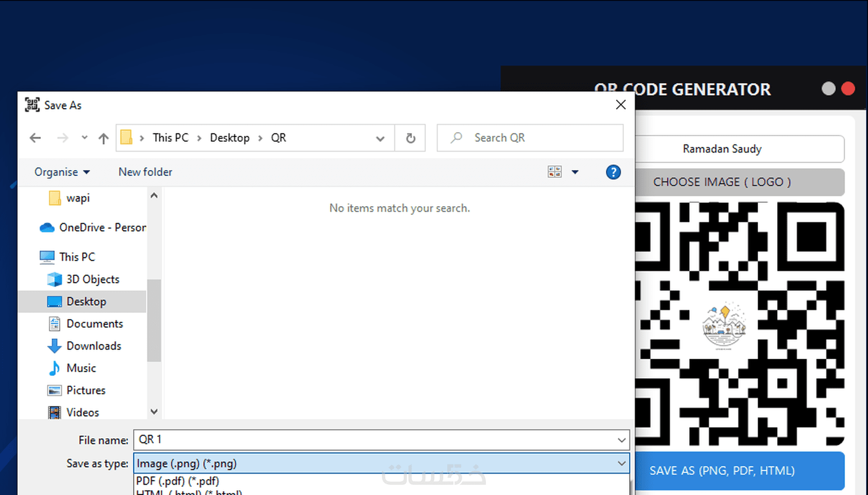Open Music in navigation tree
868x495 pixels.
point(71,368)
